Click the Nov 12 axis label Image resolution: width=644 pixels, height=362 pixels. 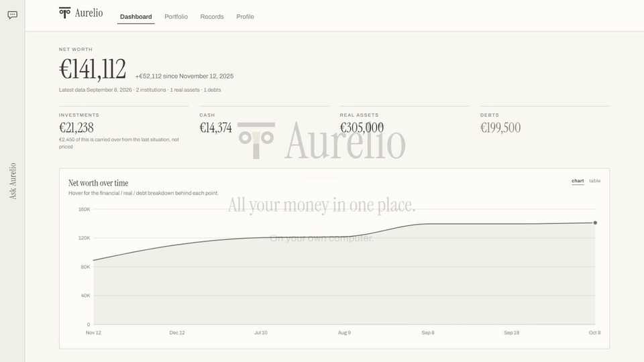(93, 333)
